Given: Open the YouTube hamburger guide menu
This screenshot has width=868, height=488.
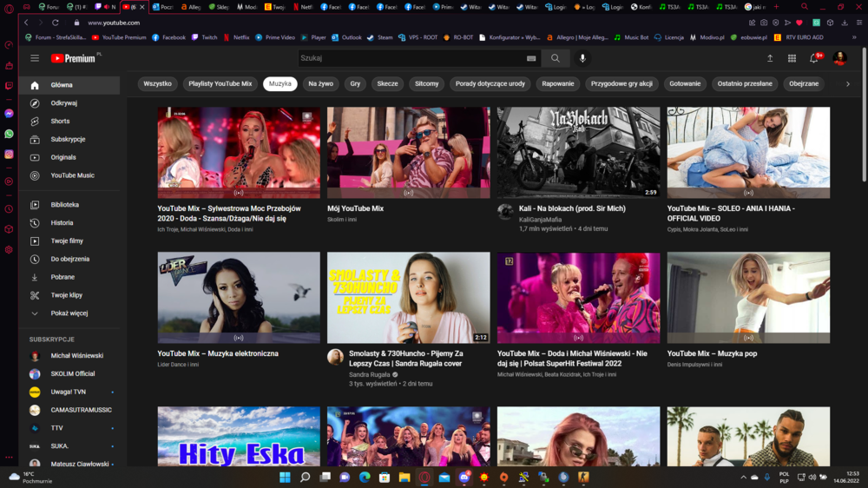Looking at the screenshot, I should coord(35,58).
